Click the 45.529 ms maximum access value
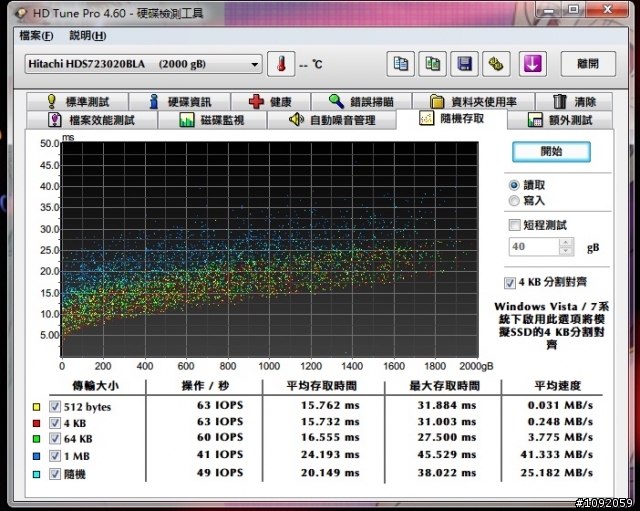The width and height of the screenshot is (640, 511). [447, 455]
